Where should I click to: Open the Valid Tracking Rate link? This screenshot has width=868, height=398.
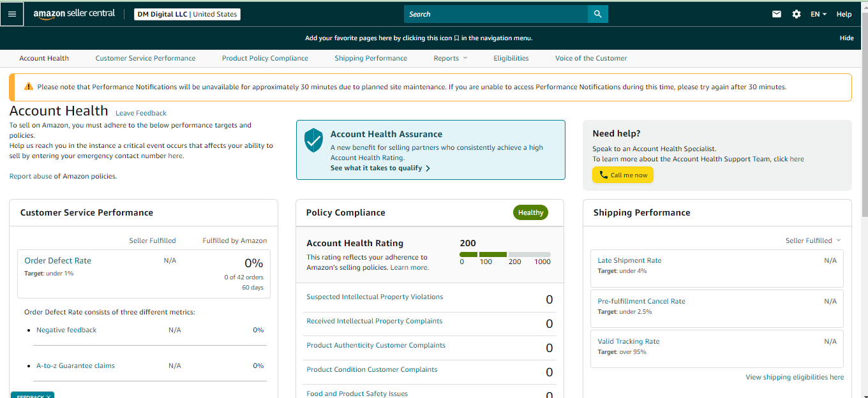click(629, 341)
